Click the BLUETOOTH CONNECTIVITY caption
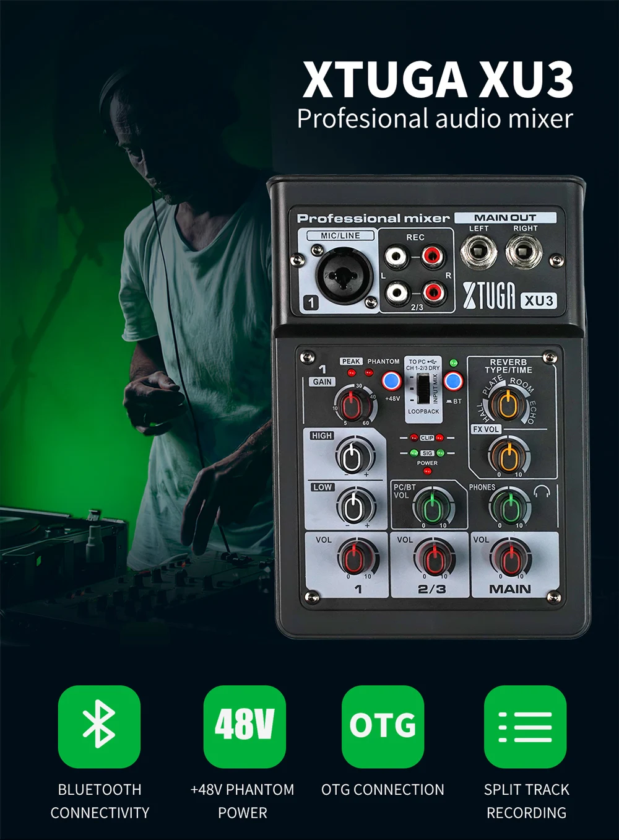The height and width of the screenshot is (840, 619). pyautogui.click(x=100, y=801)
